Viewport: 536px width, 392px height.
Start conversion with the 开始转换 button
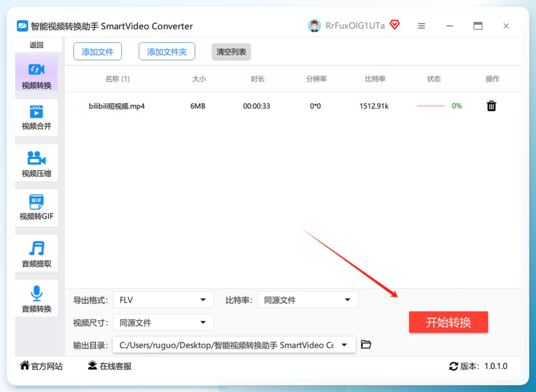448,322
